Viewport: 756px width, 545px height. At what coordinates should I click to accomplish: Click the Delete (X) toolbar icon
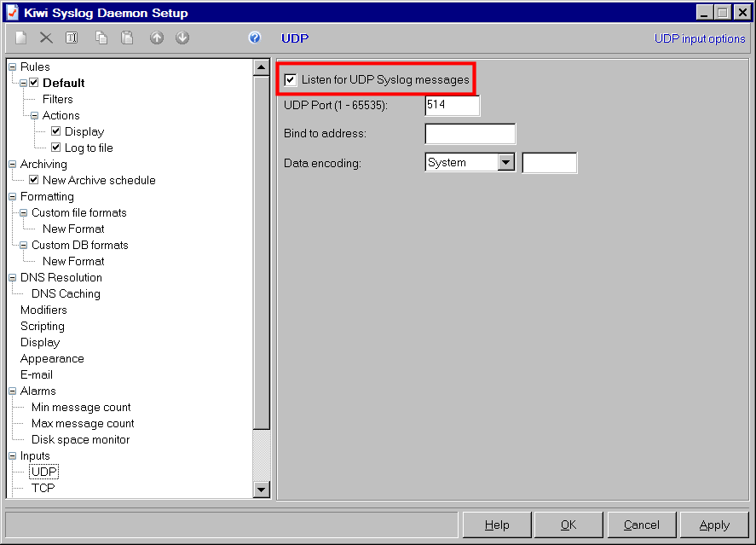pos(46,38)
